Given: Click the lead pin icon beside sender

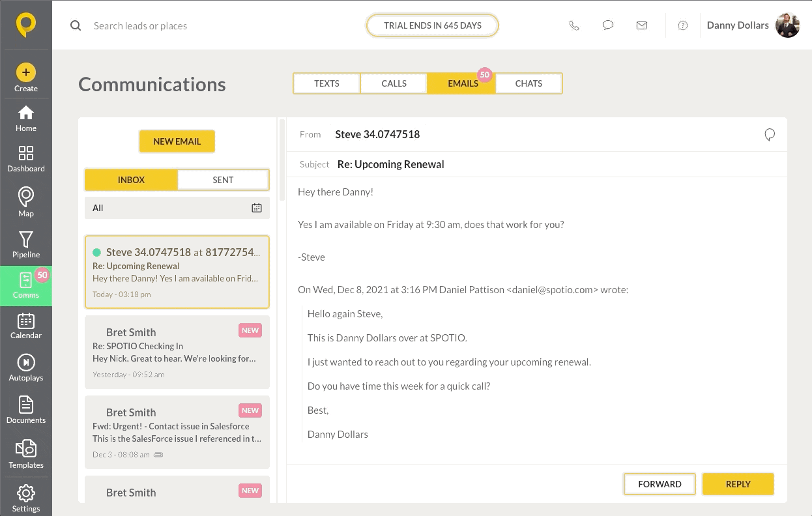Looking at the screenshot, I should [770, 135].
